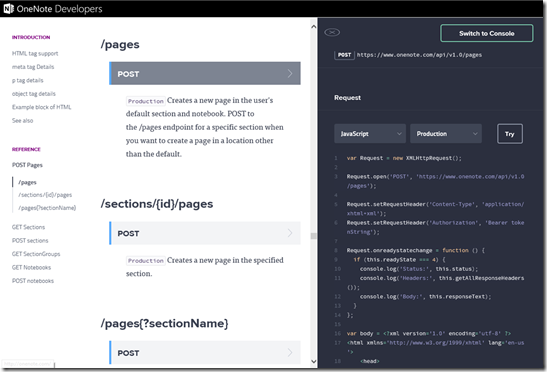Image resolution: width=547 pixels, height=372 pixels.
Task: Expand the POST row under /pages{?sectionName}
Action: (205, 352)
